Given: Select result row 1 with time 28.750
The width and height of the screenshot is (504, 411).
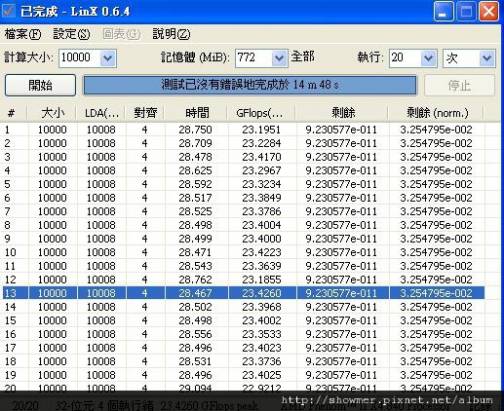Looking at the screenshot, I should pyautogui.click(x=244, y=130).
